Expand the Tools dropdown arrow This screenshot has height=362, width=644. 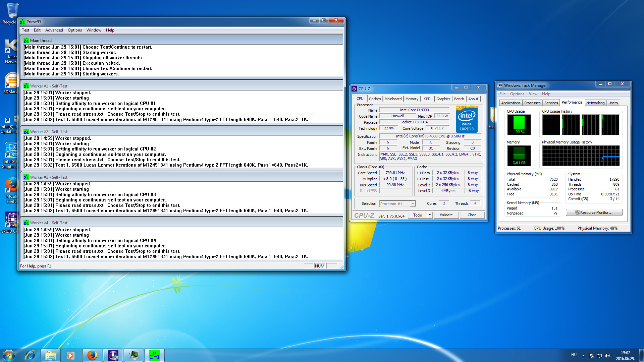coord(430,215)
